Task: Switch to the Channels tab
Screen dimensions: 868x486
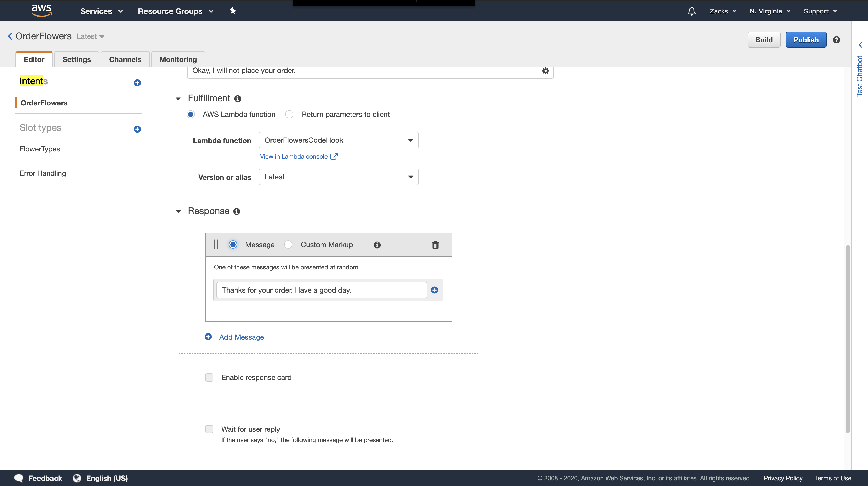Action: (x=125, y=59)
